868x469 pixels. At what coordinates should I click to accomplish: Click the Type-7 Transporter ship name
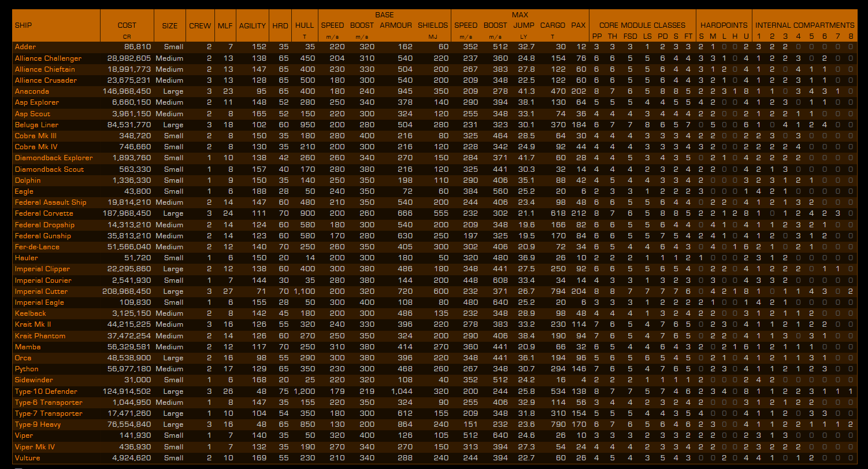coord(49,413)
